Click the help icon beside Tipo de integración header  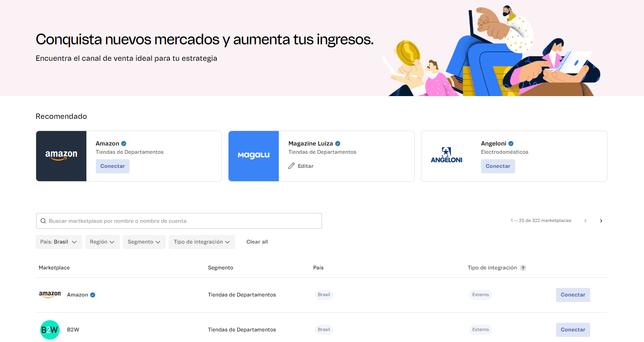coord(523,268)
